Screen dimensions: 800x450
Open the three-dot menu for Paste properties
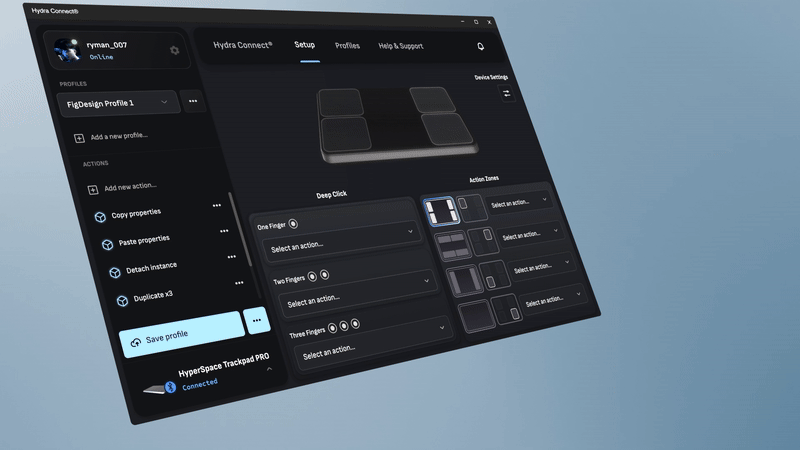click(x=224, y=231)
